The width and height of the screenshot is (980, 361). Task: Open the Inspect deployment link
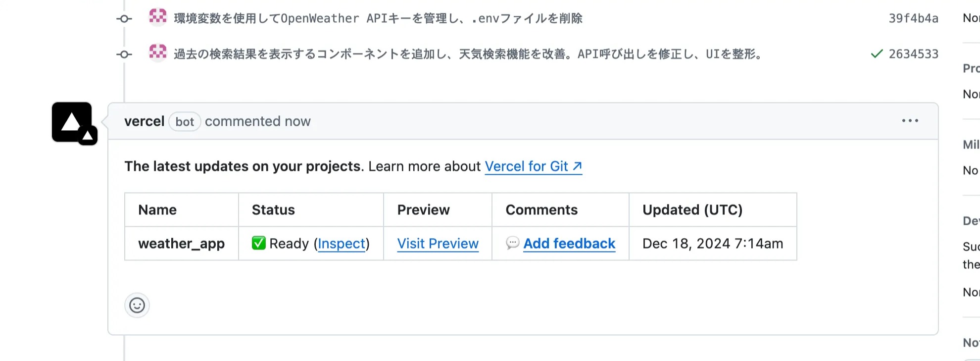(342, 244)
